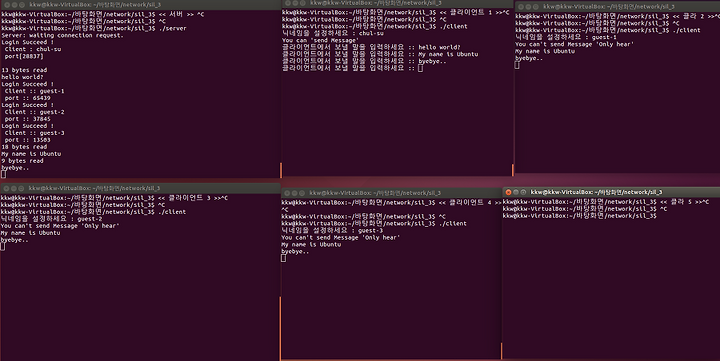
Task: Click the ./server command line in server terminal
Action: pyautogui.click(x=94, y=28)
